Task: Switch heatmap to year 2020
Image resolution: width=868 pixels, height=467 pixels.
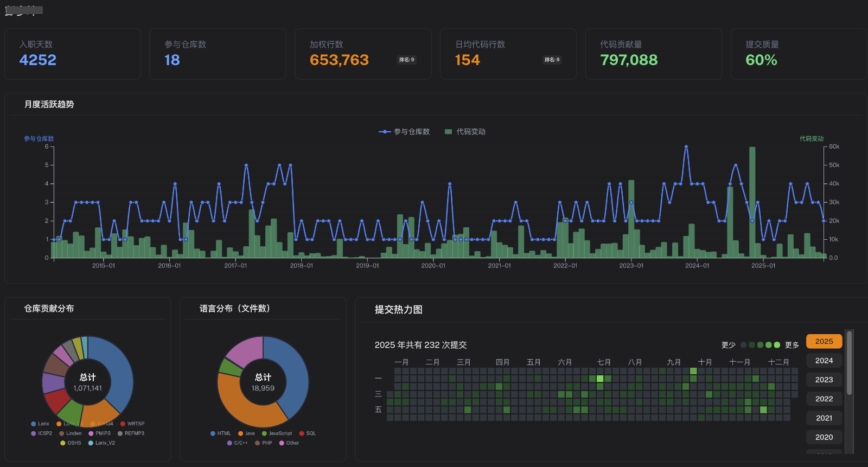Action: pos(824,437)
